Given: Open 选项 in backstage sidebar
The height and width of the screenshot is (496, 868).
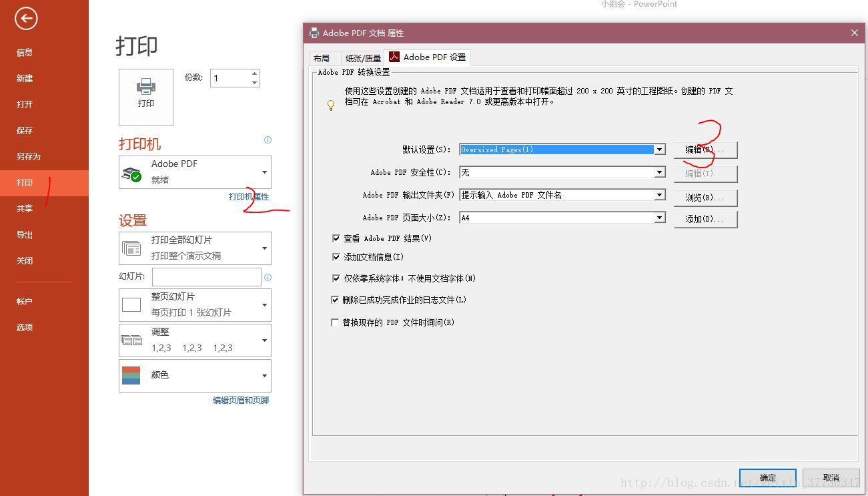Looking at the screenshot, I should (x=44, y=327).
